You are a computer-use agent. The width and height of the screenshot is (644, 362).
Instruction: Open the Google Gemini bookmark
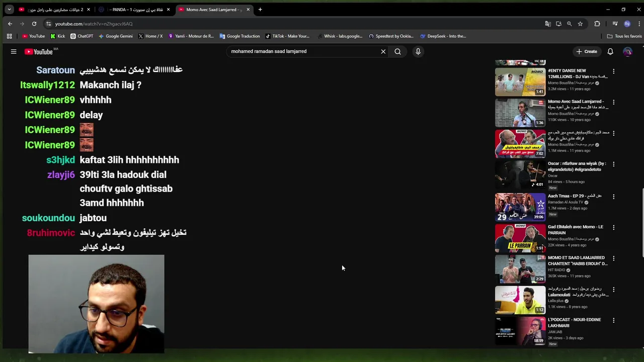click(116, 36)
